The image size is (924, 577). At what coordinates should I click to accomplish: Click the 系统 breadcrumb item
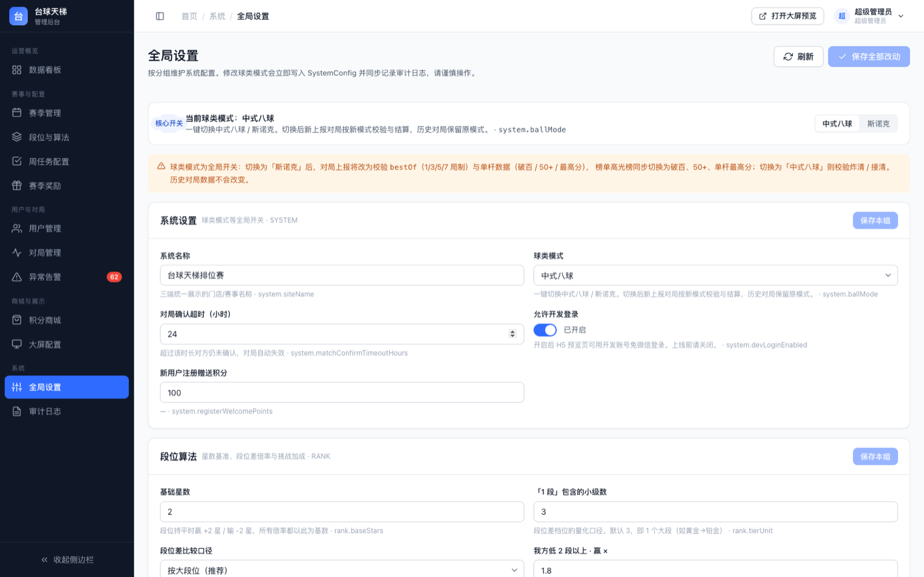[x=217, y=16]
